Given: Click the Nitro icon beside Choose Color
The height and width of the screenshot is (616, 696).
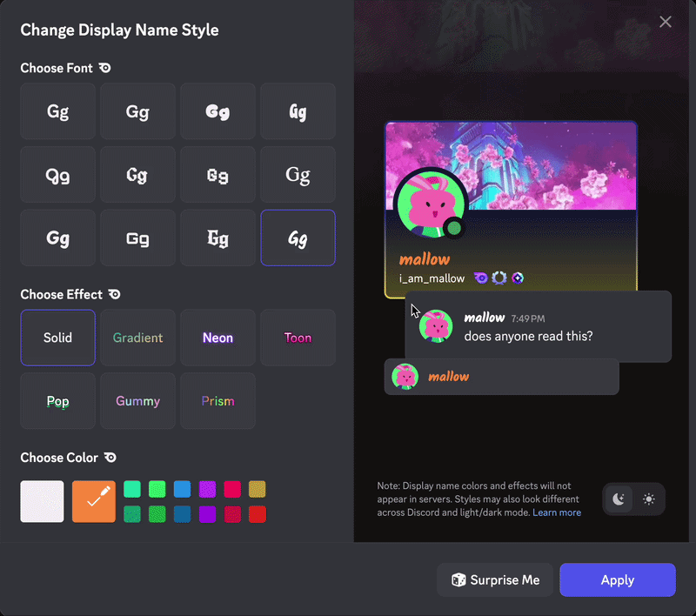Looking at the screenshot, I should (x=110, y=457).
